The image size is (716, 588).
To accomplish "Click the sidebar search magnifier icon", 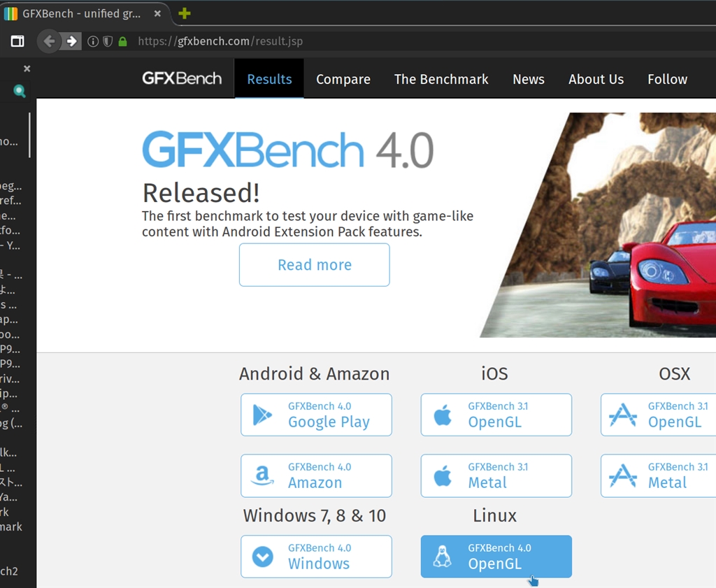I will (19, 91).
